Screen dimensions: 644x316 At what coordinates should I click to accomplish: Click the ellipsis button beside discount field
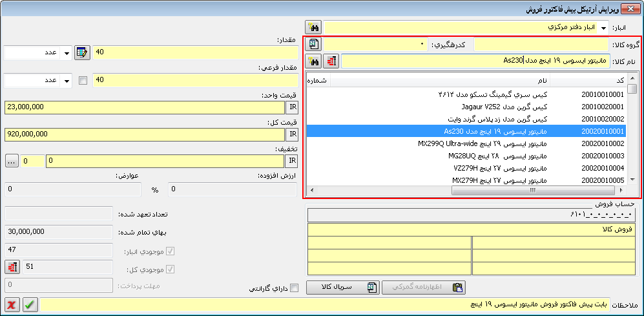click(x=12, y=160)
